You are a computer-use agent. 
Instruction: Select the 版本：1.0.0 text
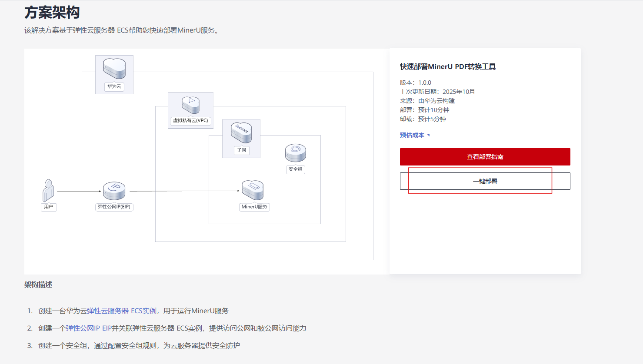416,83
